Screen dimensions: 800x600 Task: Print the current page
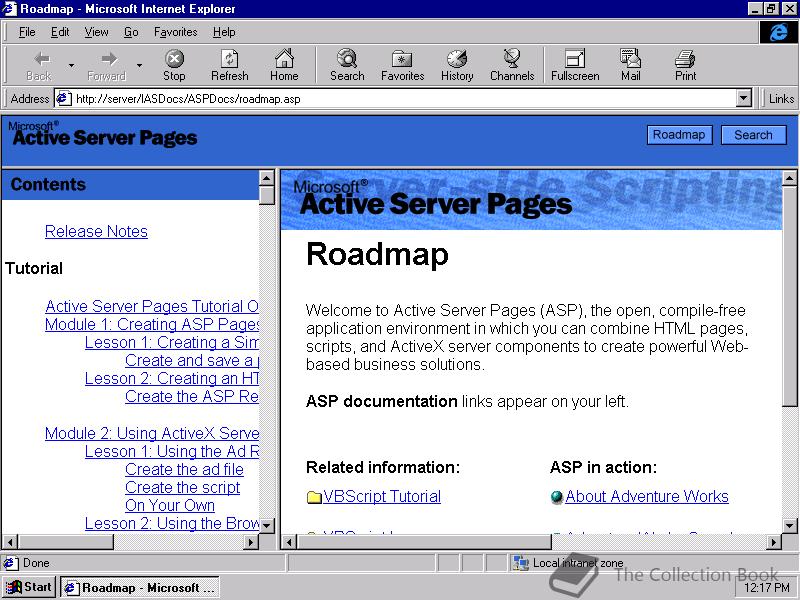(685, 65)
